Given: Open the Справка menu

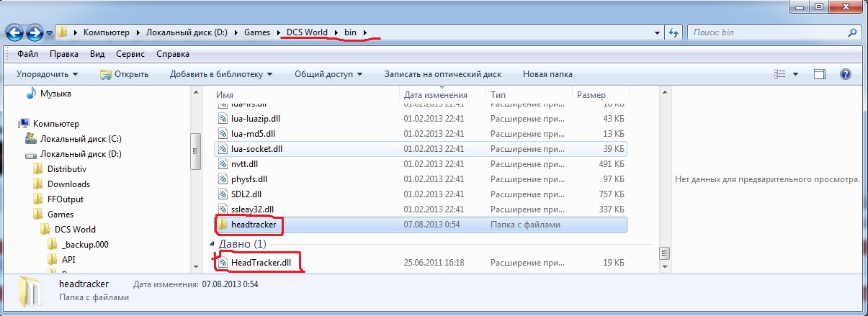Looking at the screenshot, I should (x=172, y=54).
